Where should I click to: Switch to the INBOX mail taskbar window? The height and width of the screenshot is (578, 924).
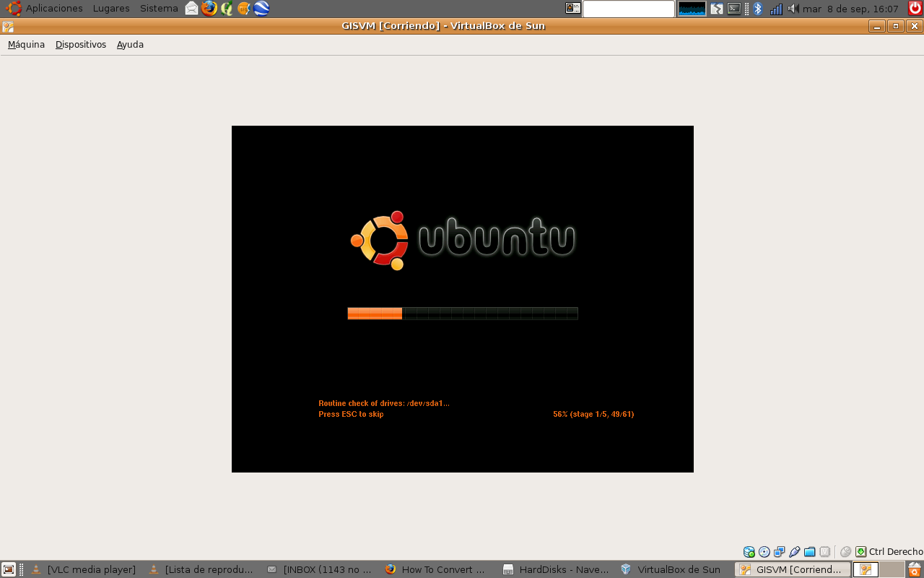[x=320, y=569]
